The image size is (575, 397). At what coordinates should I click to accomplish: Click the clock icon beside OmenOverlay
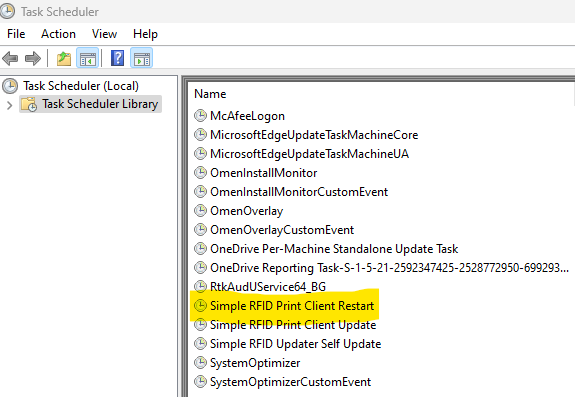coord(200,211)
